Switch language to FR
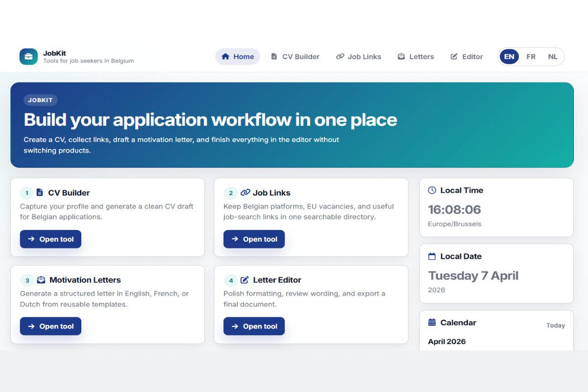This screenshot has height=392, width=588. point(531,56)
